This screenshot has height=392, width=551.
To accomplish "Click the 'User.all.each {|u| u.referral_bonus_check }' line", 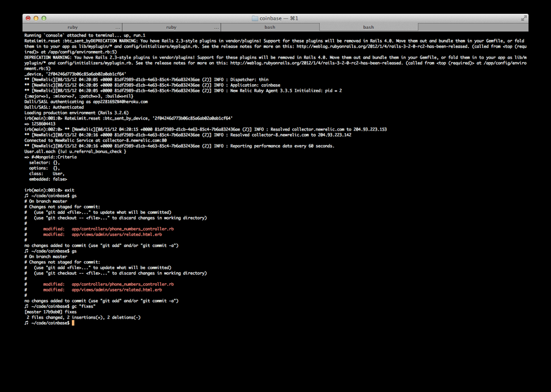I will pyautogui.click(x=75, y=152).
